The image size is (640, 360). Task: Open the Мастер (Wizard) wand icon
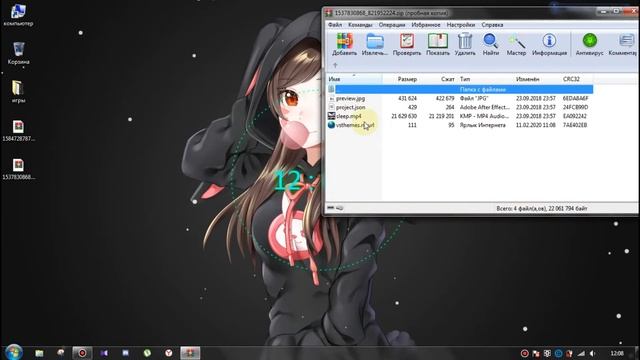coord(516,42)
